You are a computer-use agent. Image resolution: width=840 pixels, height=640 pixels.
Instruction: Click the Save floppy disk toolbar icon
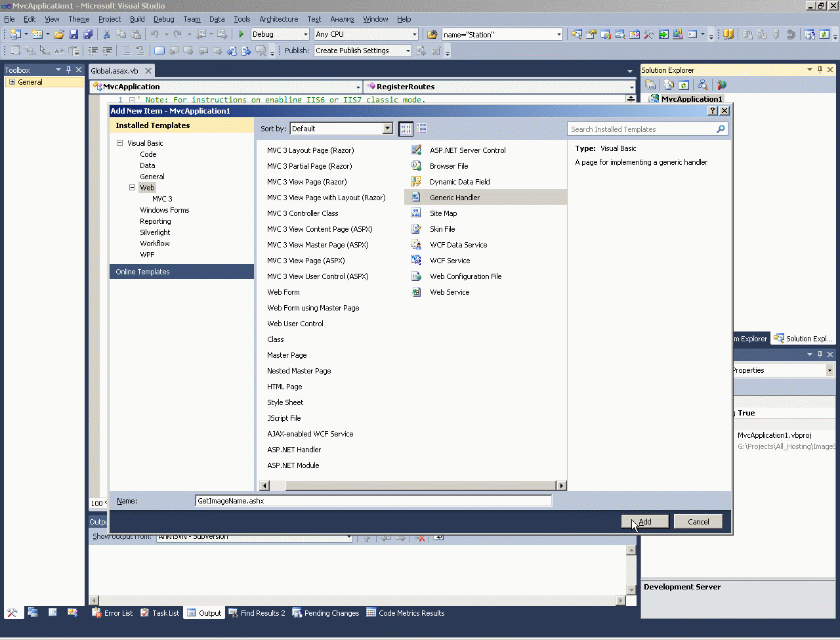[x=73, y=34]
